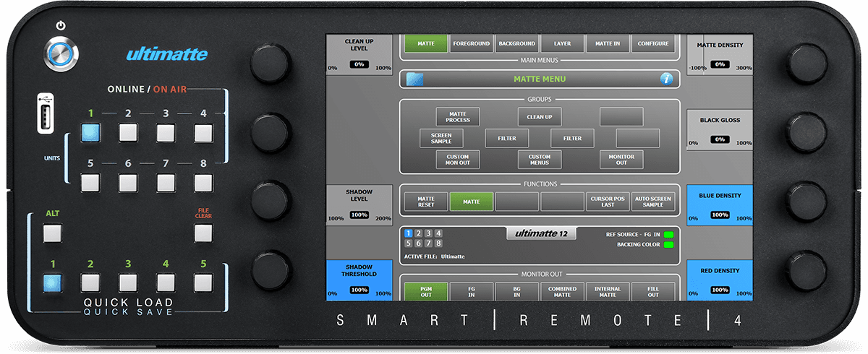The image size is (868, 354).
Task: Open the Foreground main menu
Action: (x=472, y=43)
